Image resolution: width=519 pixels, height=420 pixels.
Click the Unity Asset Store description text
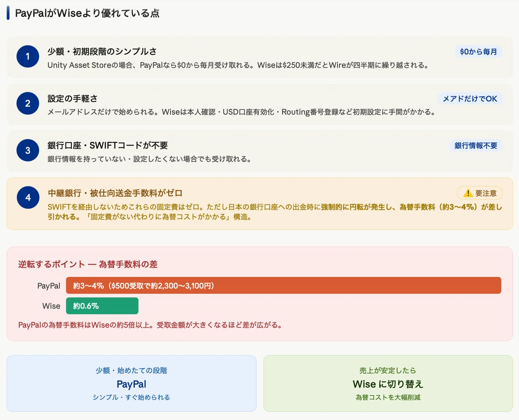238,65
